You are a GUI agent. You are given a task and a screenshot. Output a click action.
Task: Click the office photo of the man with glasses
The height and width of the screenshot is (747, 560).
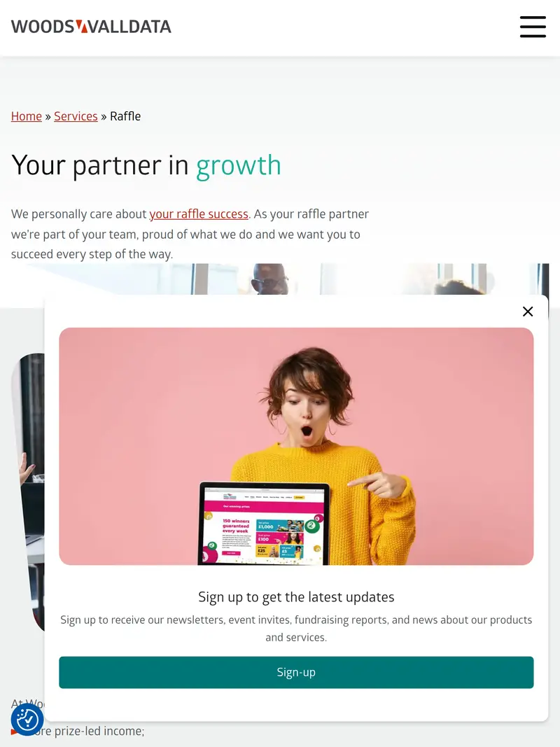286,279
